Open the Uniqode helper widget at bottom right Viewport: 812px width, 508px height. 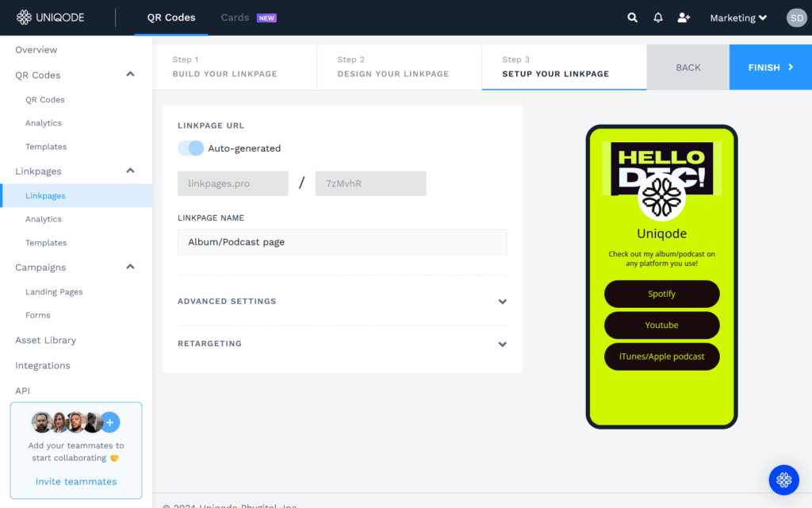783,479
